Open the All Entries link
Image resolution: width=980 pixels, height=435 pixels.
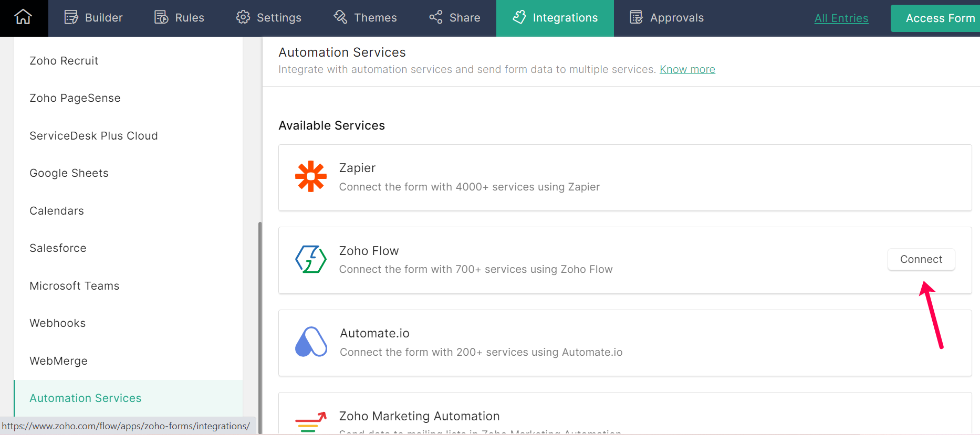click(841, 18)
